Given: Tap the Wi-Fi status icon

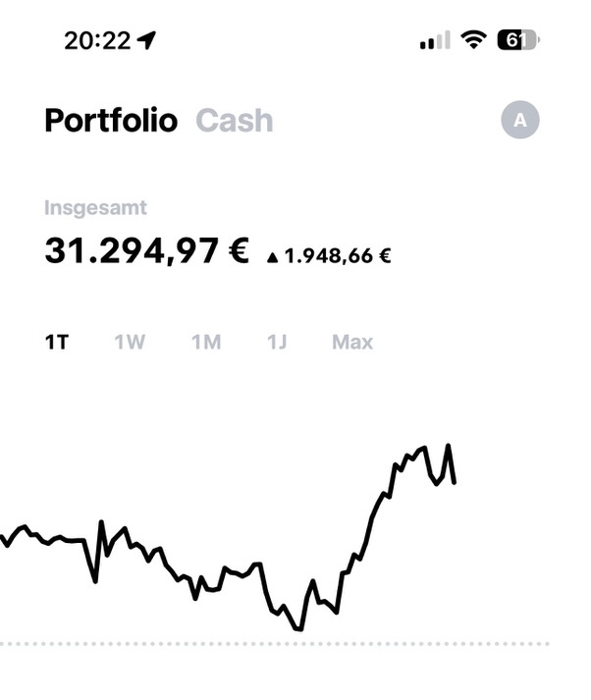Looking at the screenshot, I should coord(474,40).
